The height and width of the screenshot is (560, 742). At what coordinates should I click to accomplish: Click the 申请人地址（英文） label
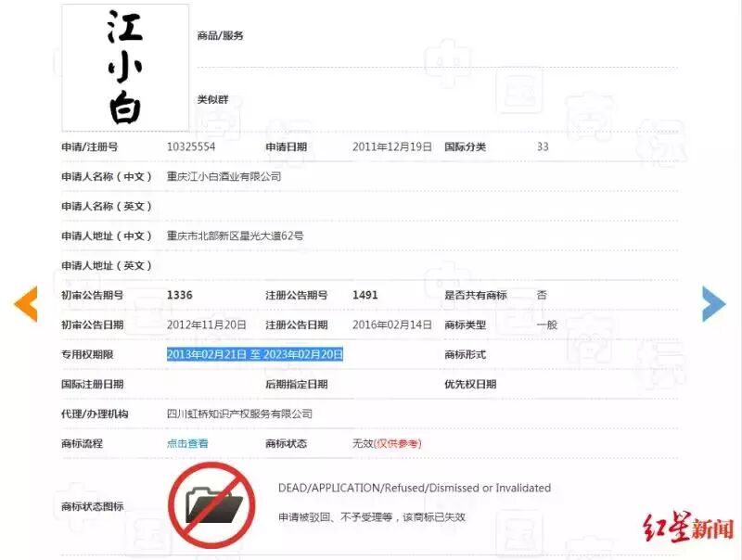pyautogui.click(x=107, y=265)
